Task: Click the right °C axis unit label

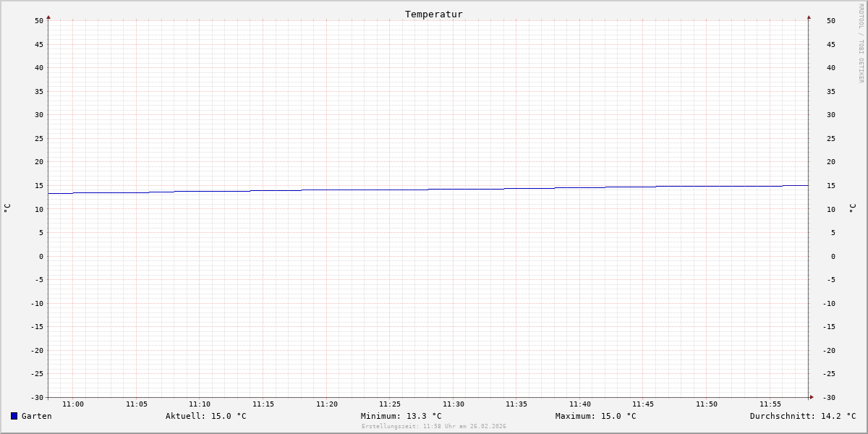Action: [852, 208]
